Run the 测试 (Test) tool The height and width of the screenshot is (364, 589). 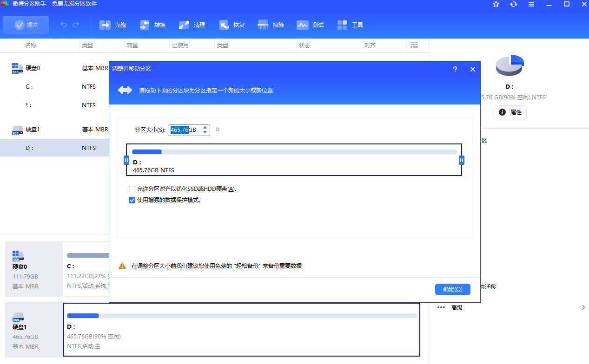point(310,25)
